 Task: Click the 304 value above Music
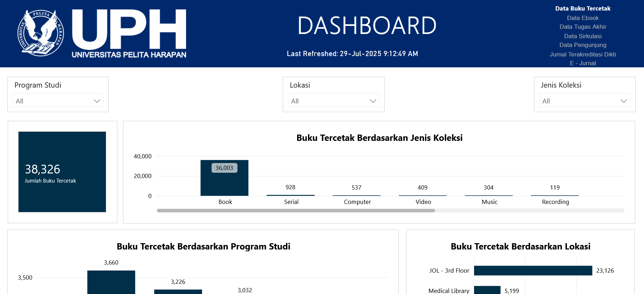(x=488, y=187)
